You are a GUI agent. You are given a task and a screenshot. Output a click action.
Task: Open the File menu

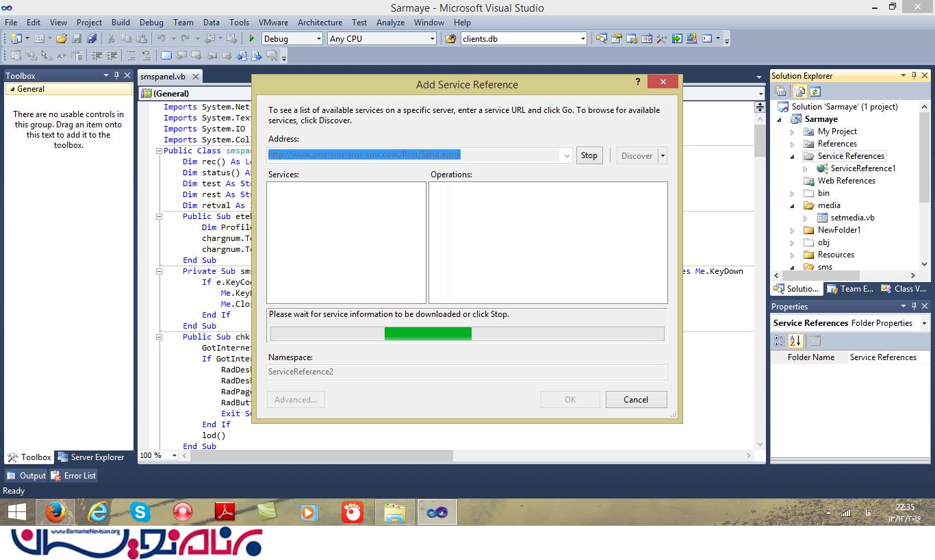[11, 22]
